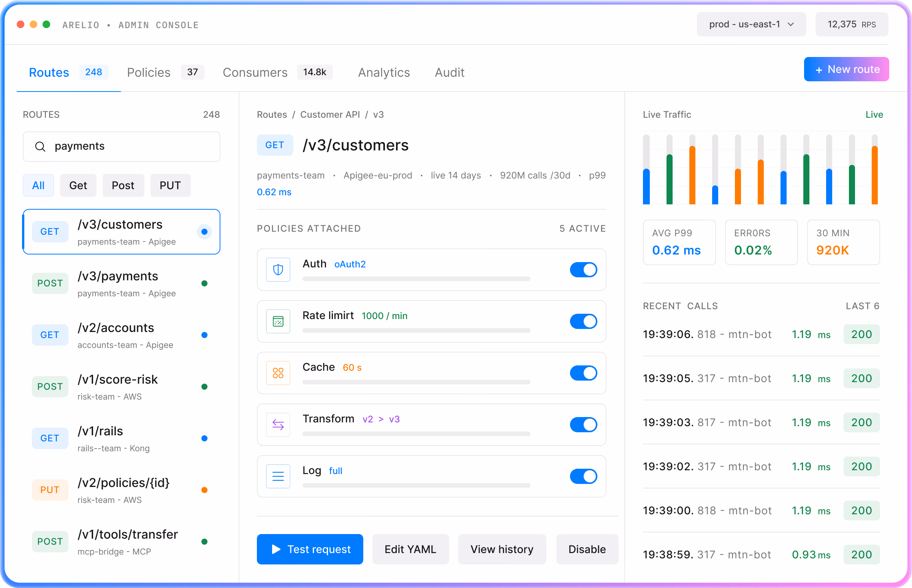The height and width of the screenshot is (588, 912).
Task: Click the recent call at 19:39:02. 317
Action: coord(761,466)
